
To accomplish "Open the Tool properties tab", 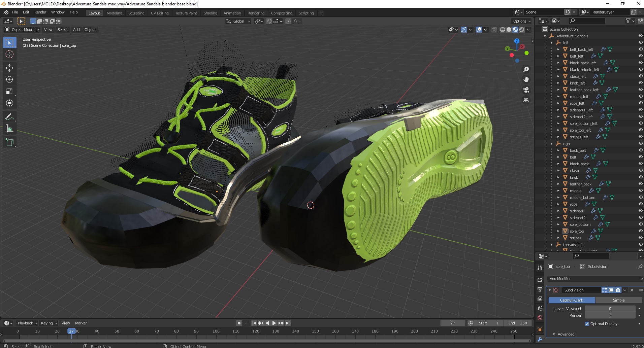I will coord(540,268).
